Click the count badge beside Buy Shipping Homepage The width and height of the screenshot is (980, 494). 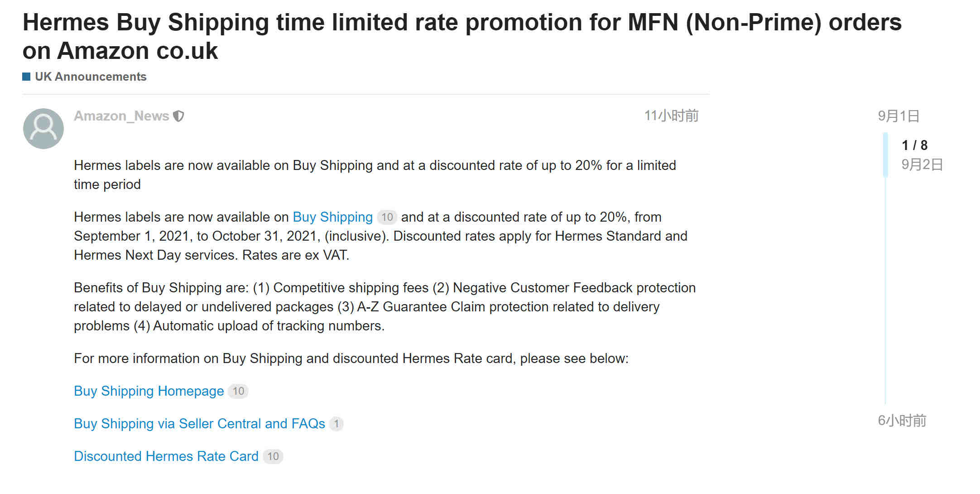(238, 391)
